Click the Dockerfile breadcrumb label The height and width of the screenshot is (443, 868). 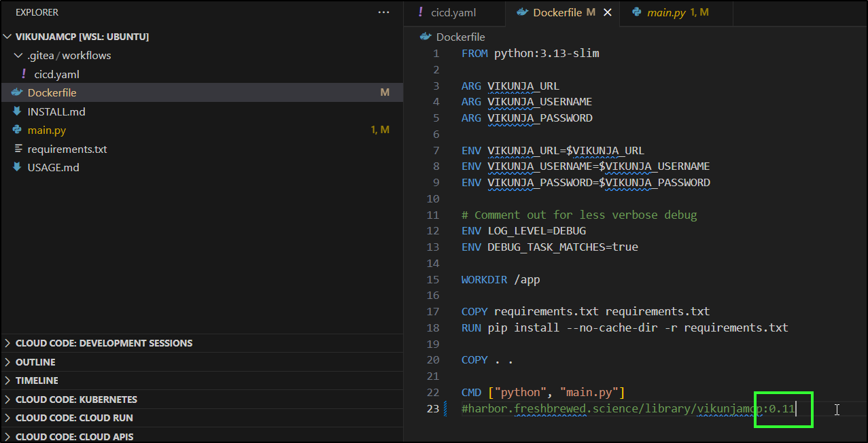[460, 37]
